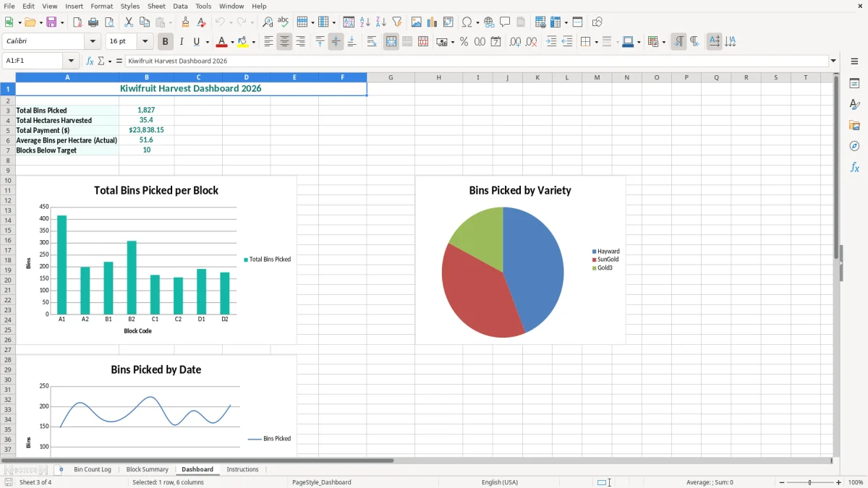
Task: Open Find and Replace
Action: (x=268, y=22)
